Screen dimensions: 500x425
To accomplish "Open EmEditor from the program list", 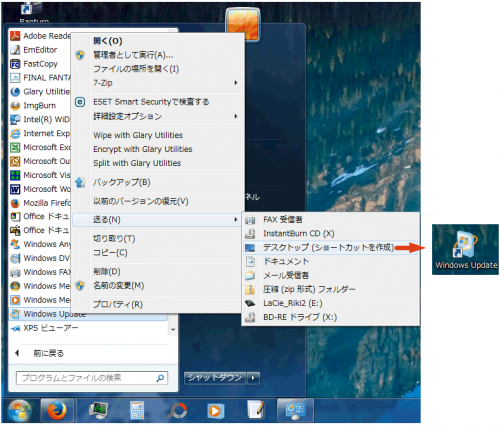I will click(40, 50).
